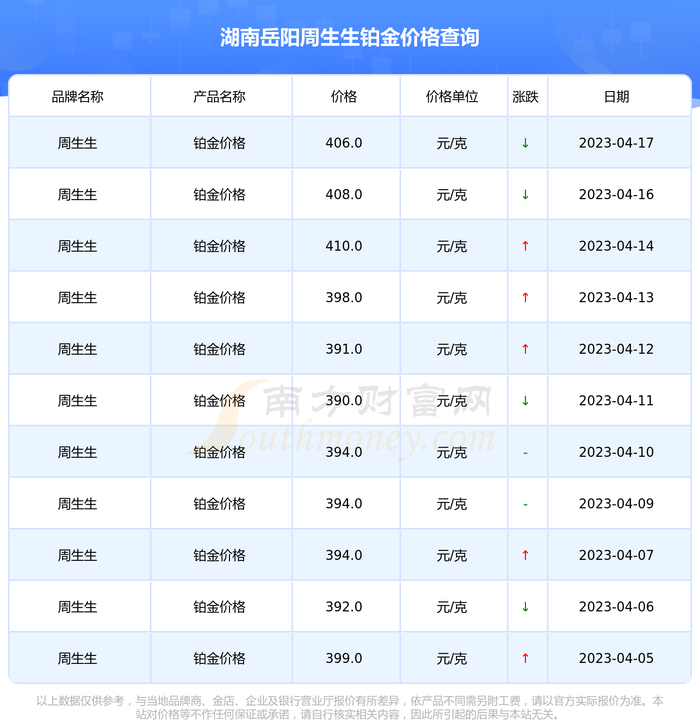The image size is (700, 728).
Task: Click the 涨跌 column header
Action: click(x=525, y=97)
